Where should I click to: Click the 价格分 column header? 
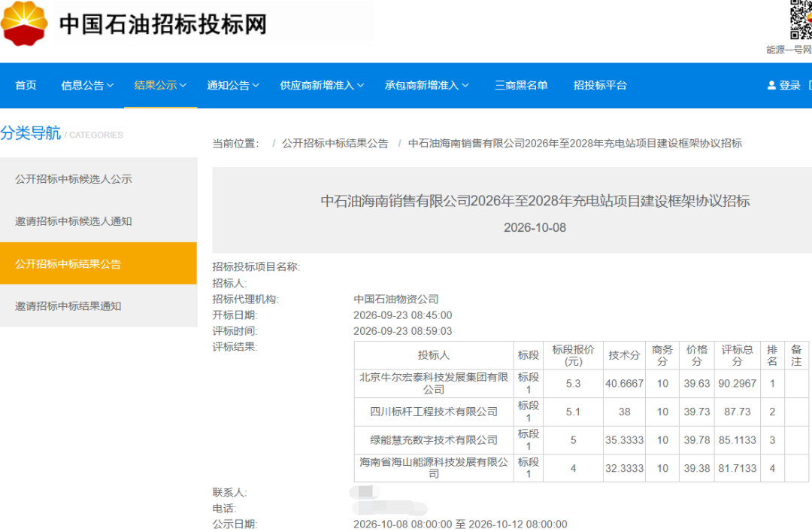coord(697,355)
